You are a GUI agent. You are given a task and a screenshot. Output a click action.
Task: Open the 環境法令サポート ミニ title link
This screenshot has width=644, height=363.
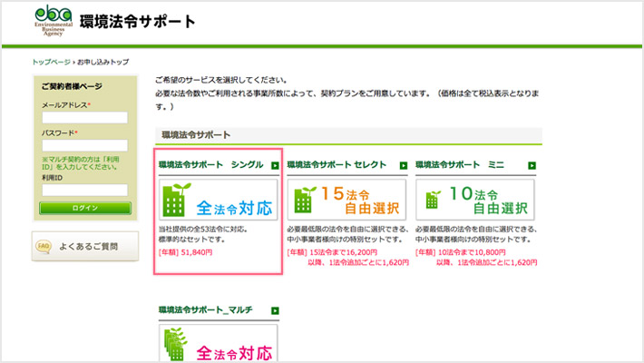click(461, 165)
